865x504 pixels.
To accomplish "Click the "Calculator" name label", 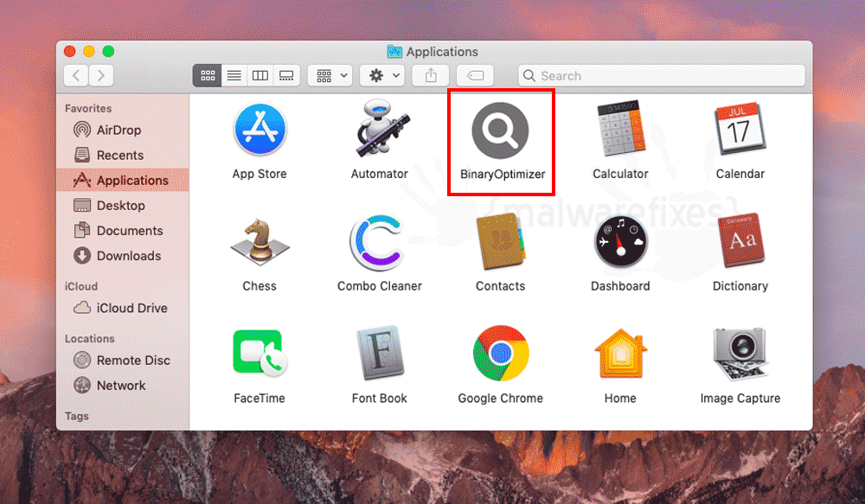I will point(620,175).
